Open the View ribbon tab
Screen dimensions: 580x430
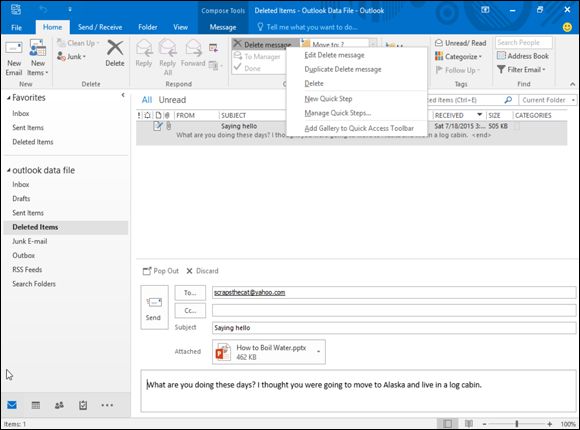181,27
